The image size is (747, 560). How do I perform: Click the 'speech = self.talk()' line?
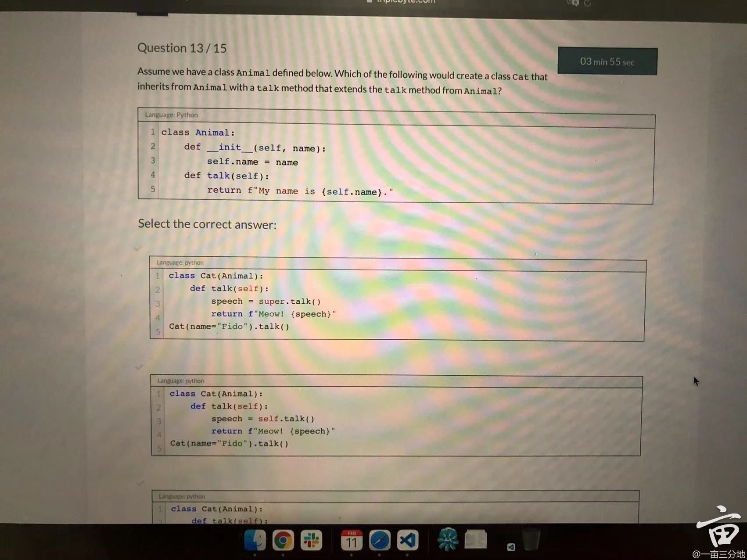click(263, 419)
